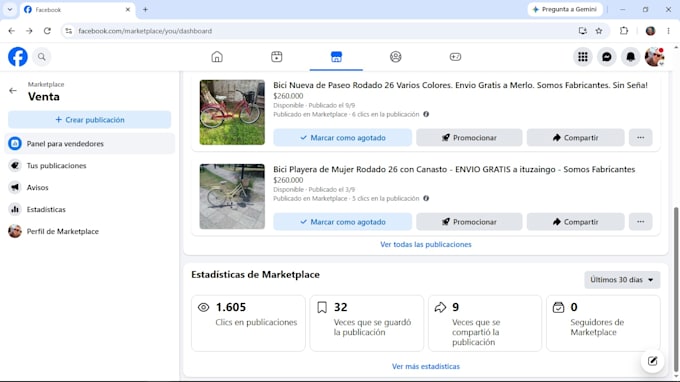Click info icon beside 6 clics en la publicación
680x382 pixels.
426,114
